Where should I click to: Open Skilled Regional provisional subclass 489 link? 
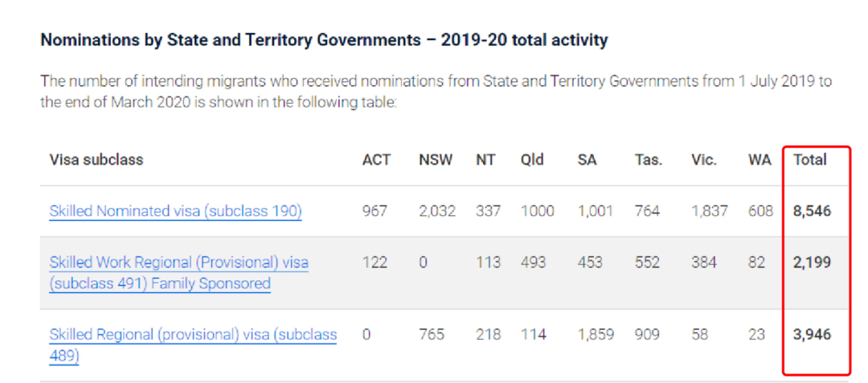click(x=193, y=345)
